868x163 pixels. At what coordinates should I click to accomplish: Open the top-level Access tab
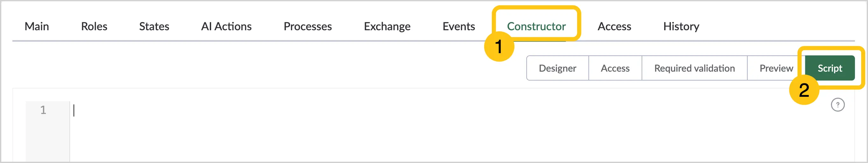pos(614,26)
